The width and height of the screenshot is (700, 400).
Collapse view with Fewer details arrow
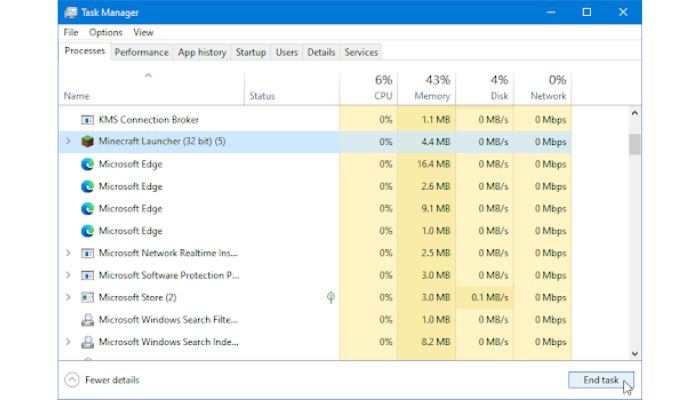72,380
